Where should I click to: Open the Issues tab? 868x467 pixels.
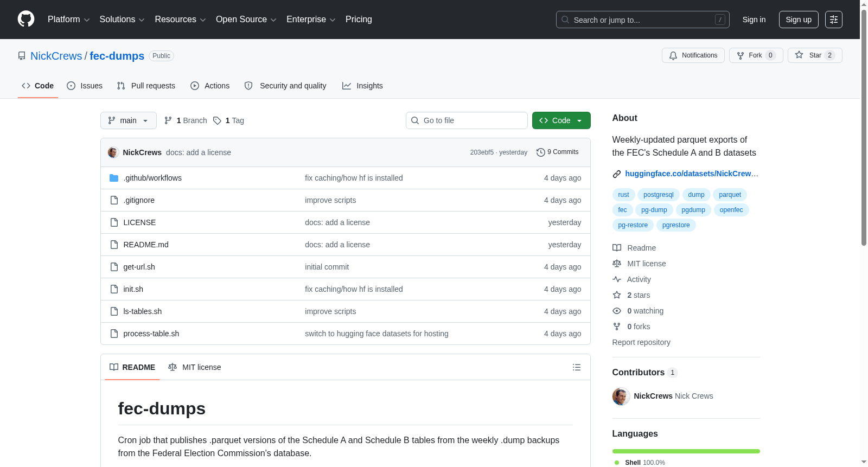(x=85, y=86)
